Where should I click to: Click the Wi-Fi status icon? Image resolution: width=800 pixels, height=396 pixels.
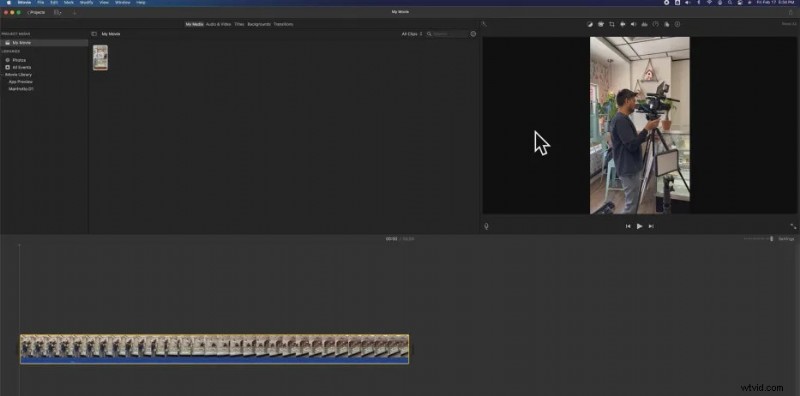pyautogui.click(x=710, y=3)
